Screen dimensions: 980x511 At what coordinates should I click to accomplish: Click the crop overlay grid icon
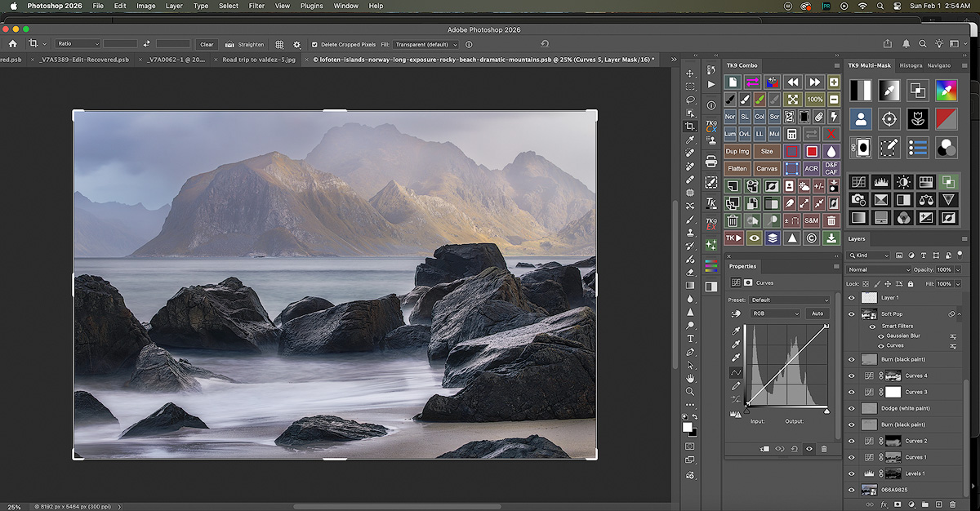(x=279, y=44)
